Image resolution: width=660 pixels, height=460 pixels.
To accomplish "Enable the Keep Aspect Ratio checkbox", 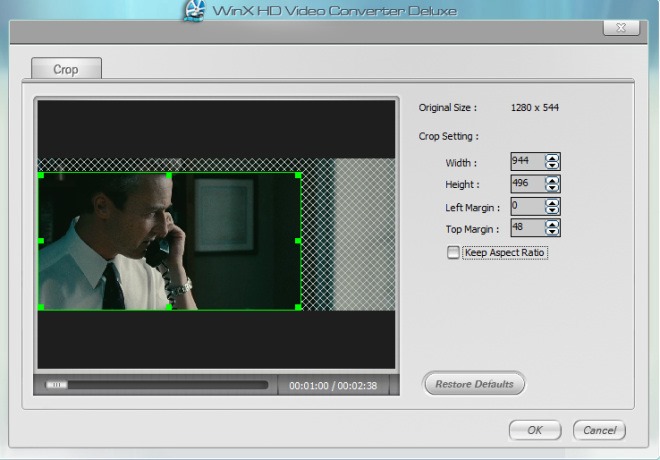I will pos(453,253).
